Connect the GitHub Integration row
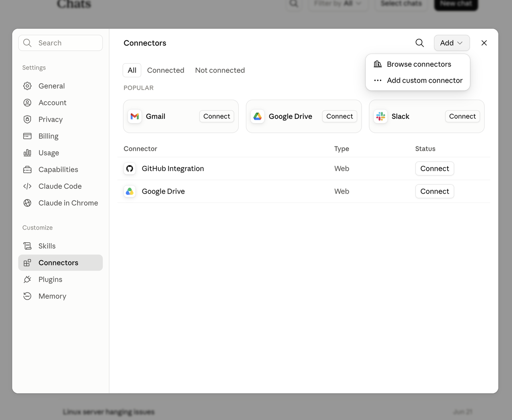Viewport: 512px width, 420px height. point(435,169)
